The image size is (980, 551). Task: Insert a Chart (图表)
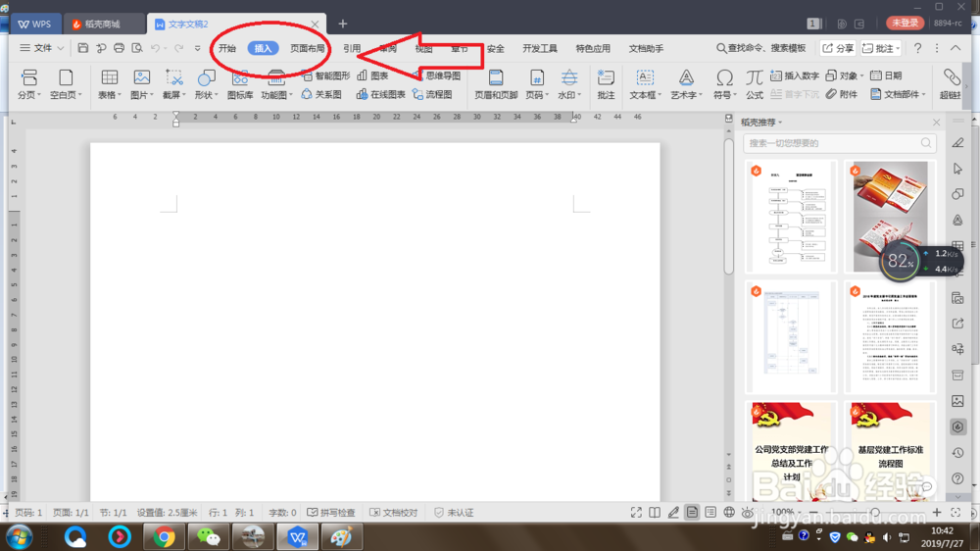(x=372, y=75)
